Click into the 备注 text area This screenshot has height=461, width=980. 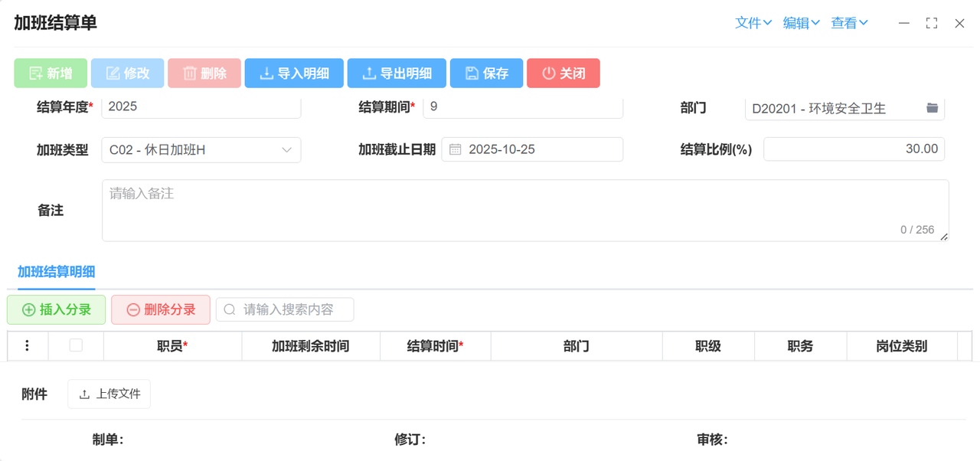524,210
